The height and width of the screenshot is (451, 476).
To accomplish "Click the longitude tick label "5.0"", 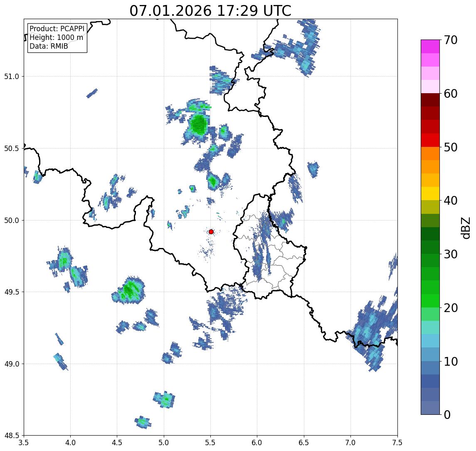I will [164, 442].
